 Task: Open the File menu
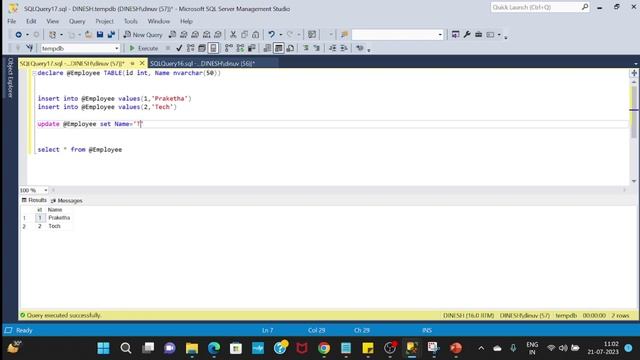coord(11,21)
